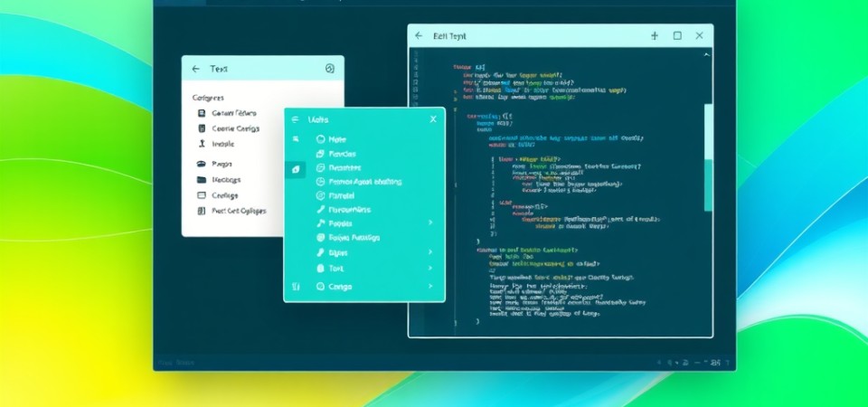The width and height of the screenshot is (868, 407).
Task: Select the person pin icon row in the white panel
Action: point(216,144)
